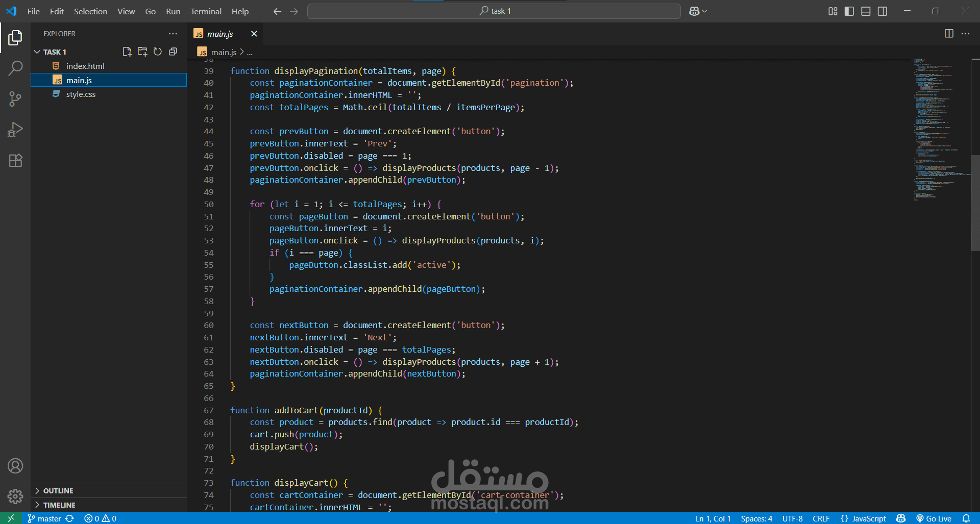Open the Explorer view in activity bar
Image resolution: width=980 pixels, height=524 pixels.
click(15, 37)
